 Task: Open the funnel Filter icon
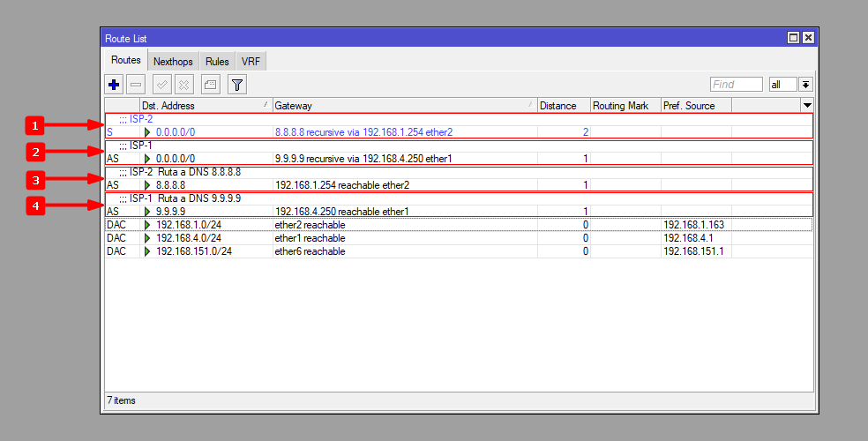pos(236,85)
